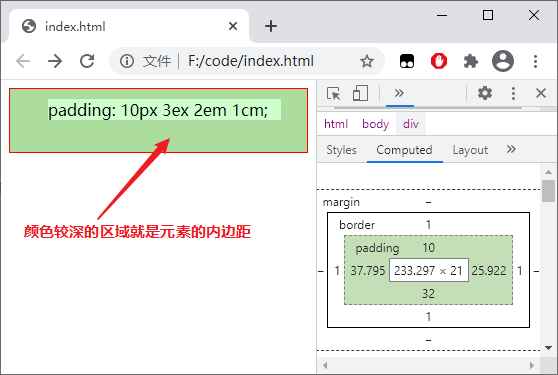Switch to the Computed tab
Screen dimensions: 558x375
(x=404, y=150)
